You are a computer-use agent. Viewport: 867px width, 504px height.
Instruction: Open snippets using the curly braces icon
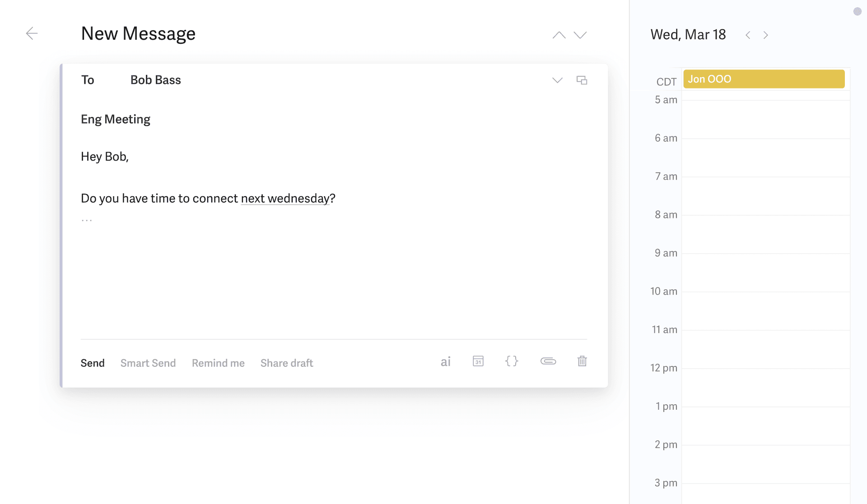[512, 361]
